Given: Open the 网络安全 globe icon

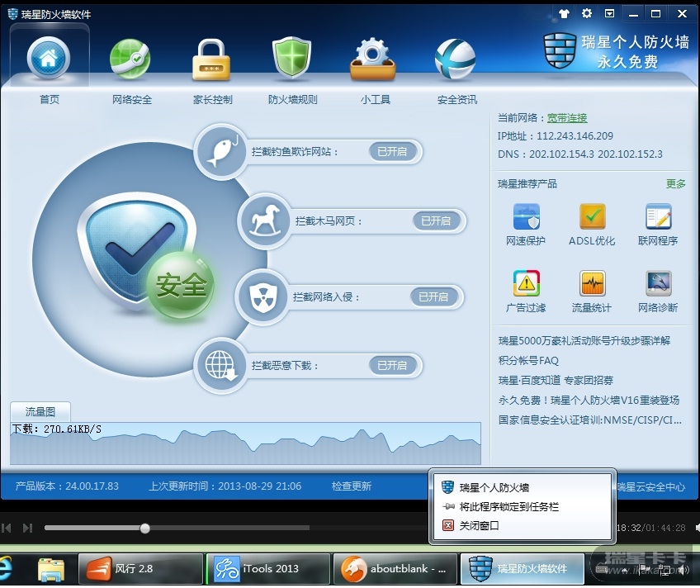Looking at the screenshot, I should click(x=130, y=59).
